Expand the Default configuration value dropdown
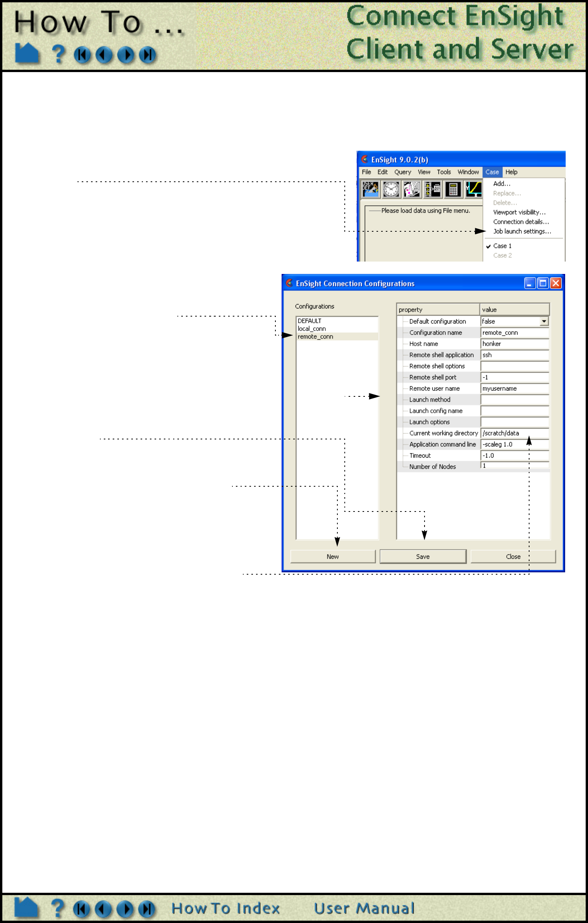Screen dimensions: 588x923 coord(544,321)
